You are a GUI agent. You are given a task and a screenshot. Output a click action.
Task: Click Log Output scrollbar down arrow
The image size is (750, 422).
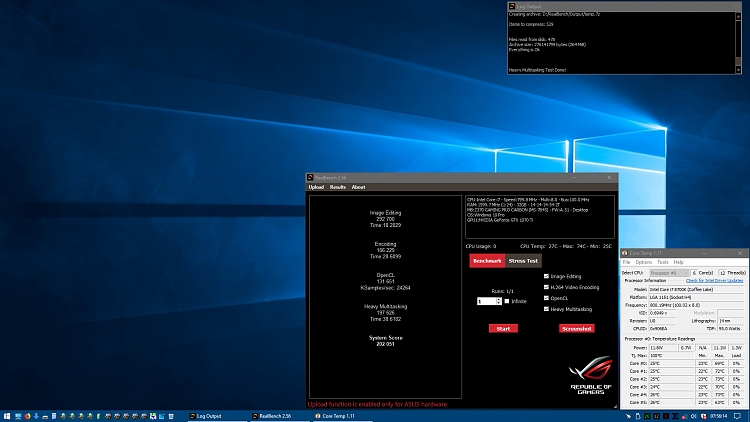click(739, 70)
